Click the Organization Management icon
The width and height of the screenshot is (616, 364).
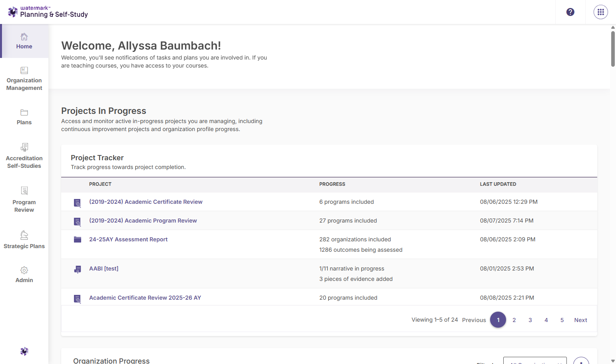(24, 70)
